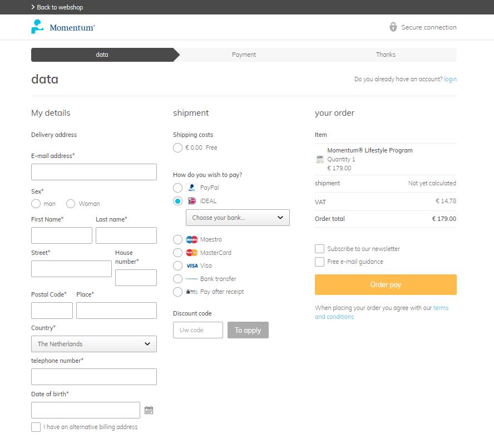Click the Maestro card logo
This screenshot has height=448, width=494.
coord(191,239)
